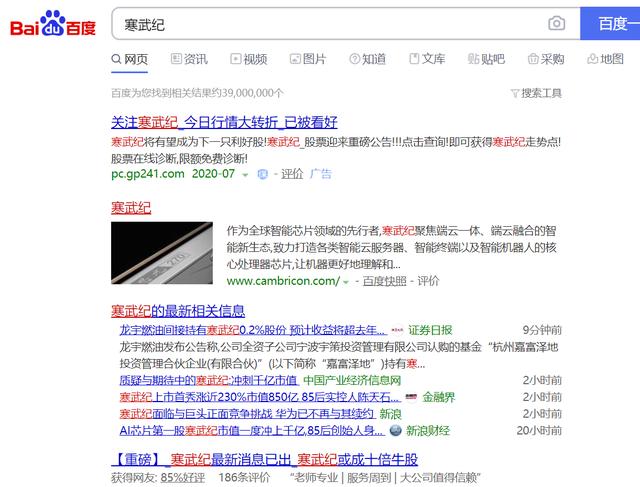Select the 网页 tab

click(129, 59)
